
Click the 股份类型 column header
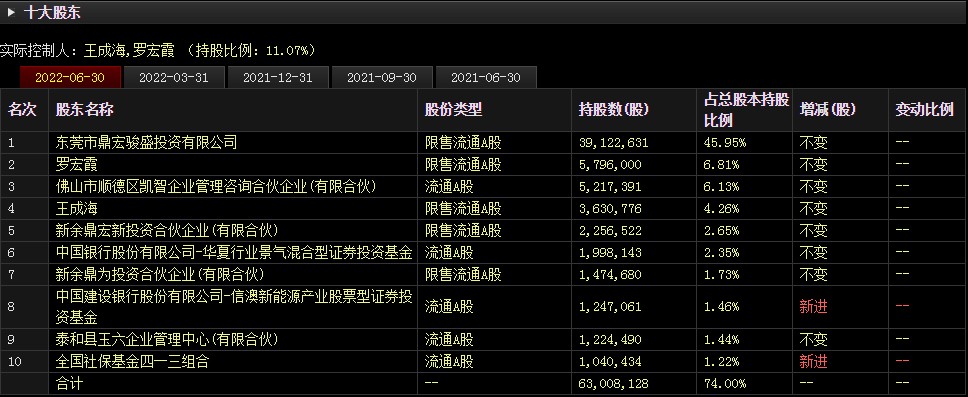453,110
